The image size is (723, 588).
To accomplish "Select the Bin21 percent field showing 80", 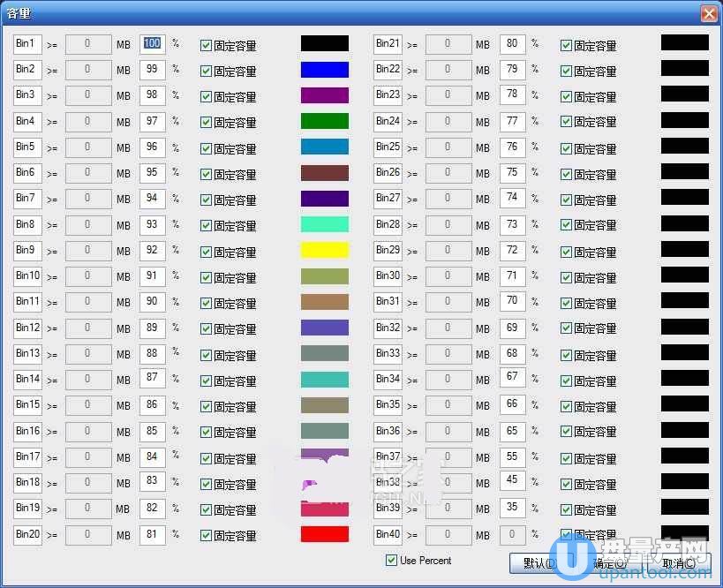I will (512, 43).
